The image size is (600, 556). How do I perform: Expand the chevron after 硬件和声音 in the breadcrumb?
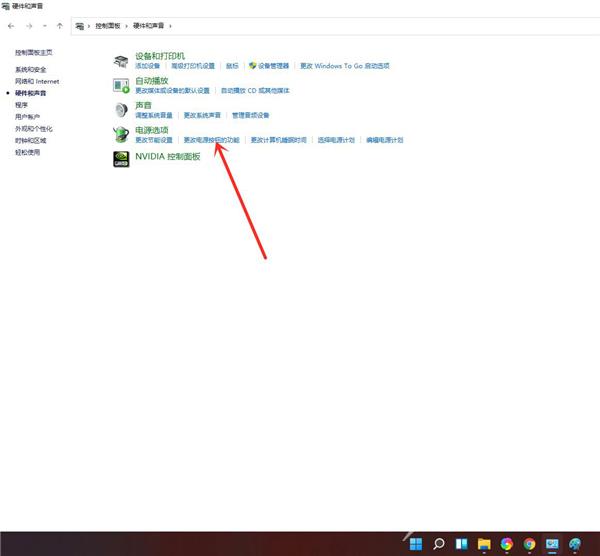point(170,26)
